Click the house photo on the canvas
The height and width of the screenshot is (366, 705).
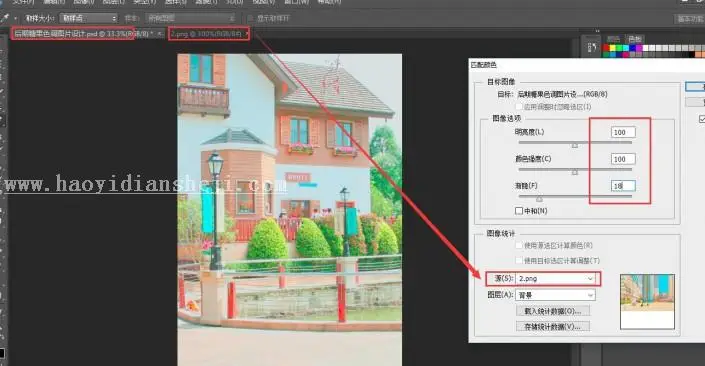pos(290,210)
